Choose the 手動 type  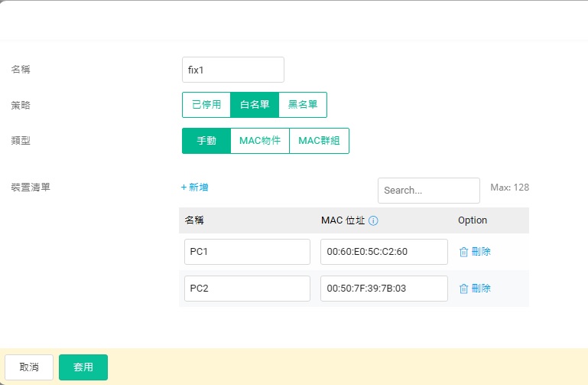click(x=206, y=141)
